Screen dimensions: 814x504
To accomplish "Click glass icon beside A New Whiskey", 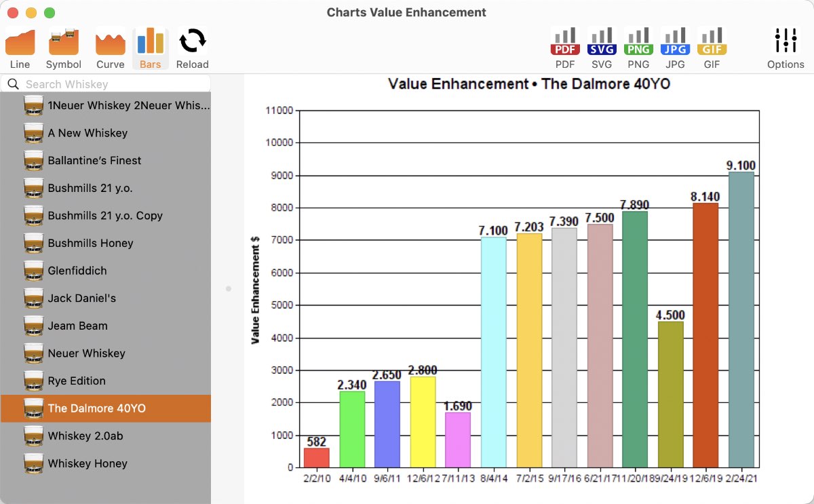I will coord(33,133).
